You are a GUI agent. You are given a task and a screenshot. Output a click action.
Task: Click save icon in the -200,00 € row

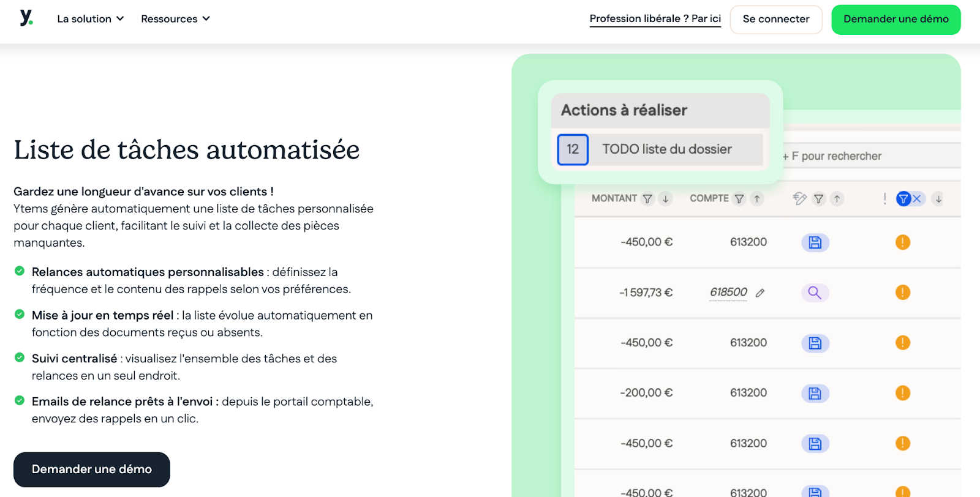815,394
